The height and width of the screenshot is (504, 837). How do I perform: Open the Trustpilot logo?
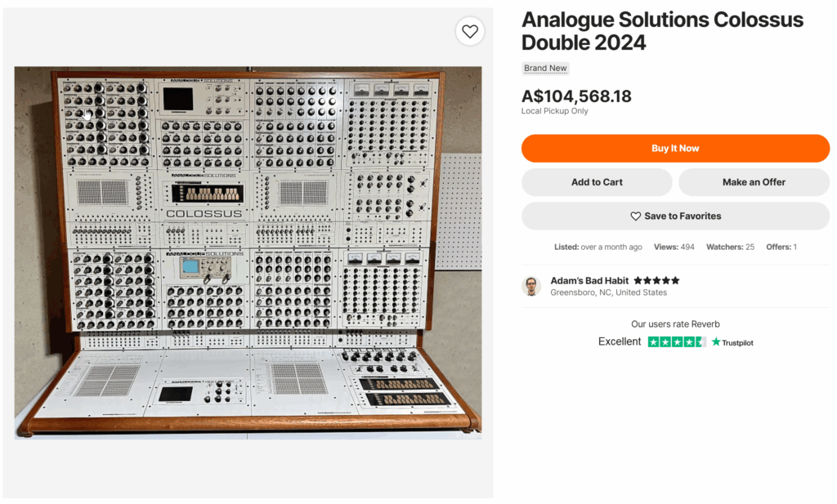pyautogui.click(x=732, y=342)
